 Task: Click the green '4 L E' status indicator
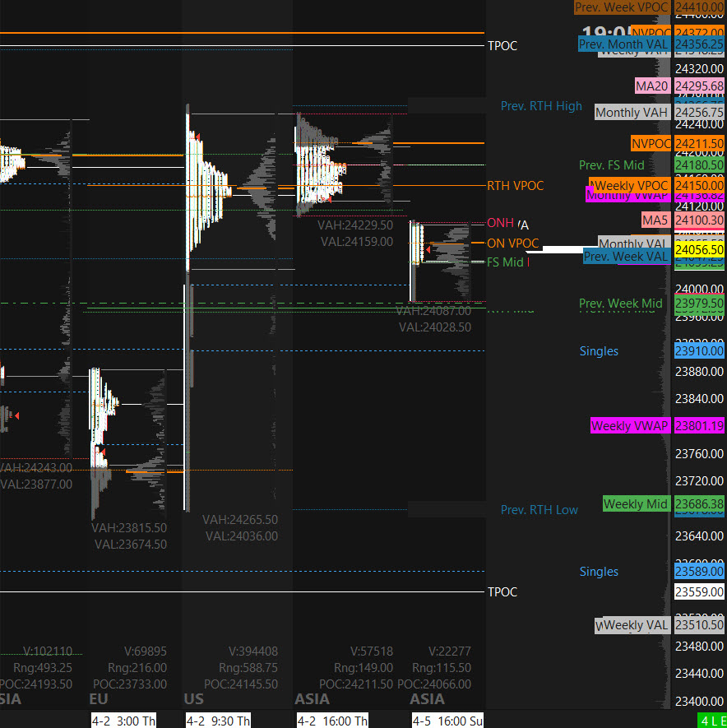(711, 721)
